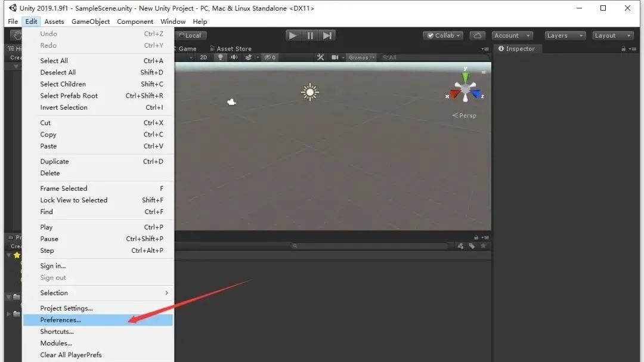Image resolution: width=644 pixels, height=362 pixels.
Task: Mute scene audio using the speaker icon
Action: [233, 57]
